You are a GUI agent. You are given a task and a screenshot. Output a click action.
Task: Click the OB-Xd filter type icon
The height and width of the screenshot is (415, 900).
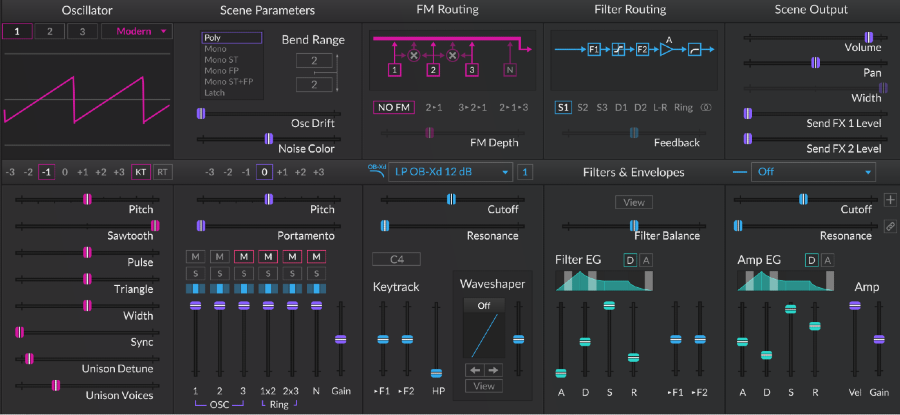[375, 172]
